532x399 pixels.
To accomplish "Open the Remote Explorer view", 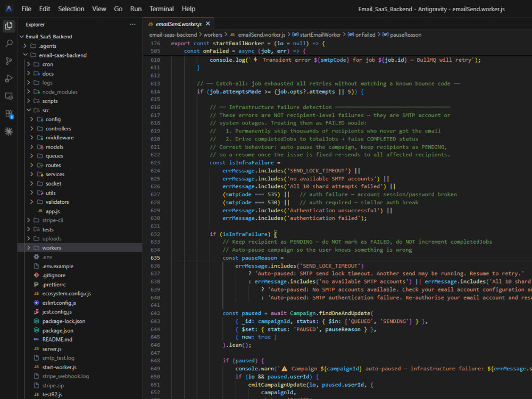I will pyautogui.click(x=9, y=96).
